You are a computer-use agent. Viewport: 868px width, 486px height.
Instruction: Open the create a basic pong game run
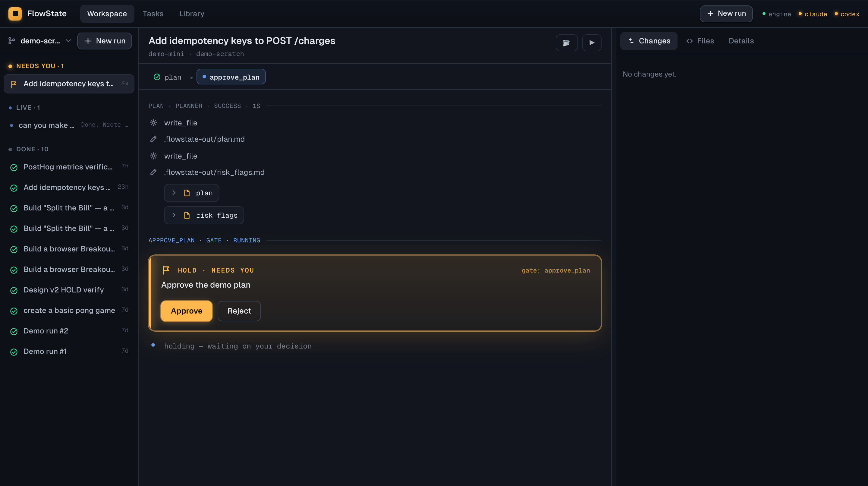pos(69,311)
